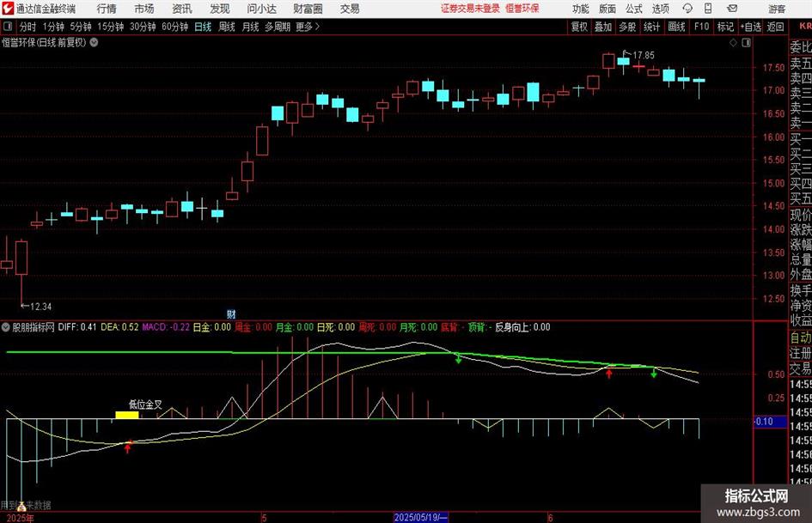Open the 财富圈 menu
This screenshot has width=812, height=523.
[308, 9]
